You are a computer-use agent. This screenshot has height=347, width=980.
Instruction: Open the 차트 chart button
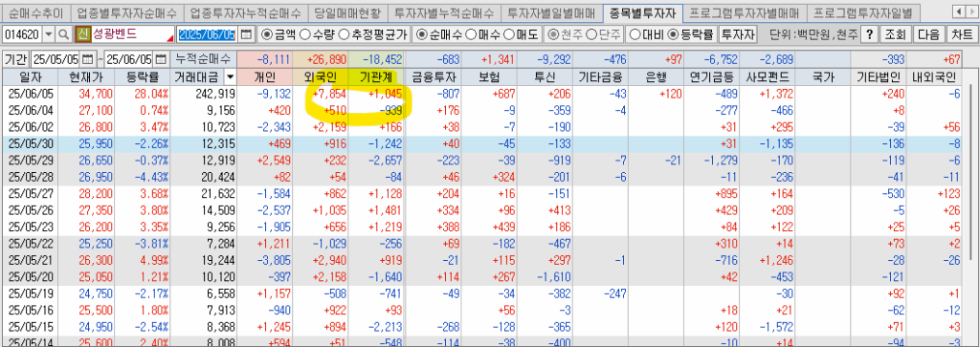[963, 34]
